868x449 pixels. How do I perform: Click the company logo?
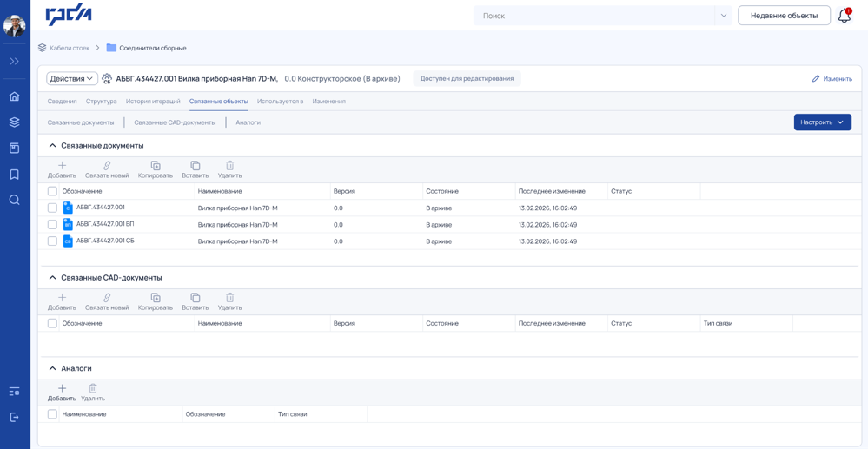point(69,16)
